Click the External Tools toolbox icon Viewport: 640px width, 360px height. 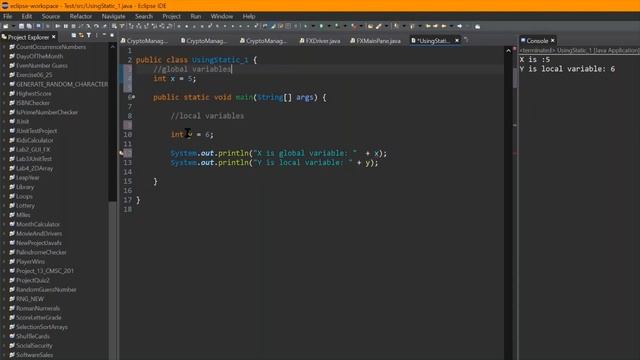(x=353, y=26)
